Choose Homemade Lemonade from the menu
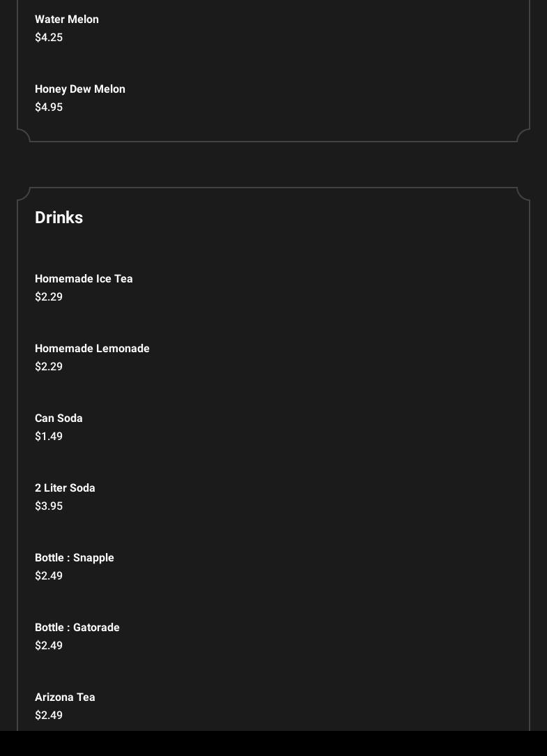Viewport: 547px width, 756px height. point(92,349)
